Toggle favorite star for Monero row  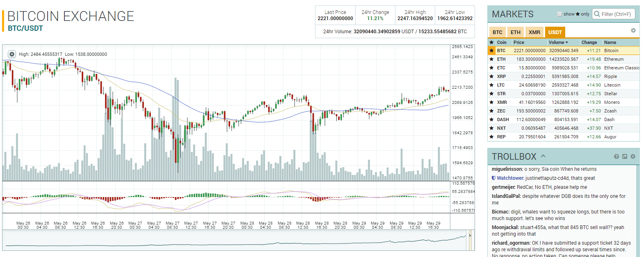491,102
